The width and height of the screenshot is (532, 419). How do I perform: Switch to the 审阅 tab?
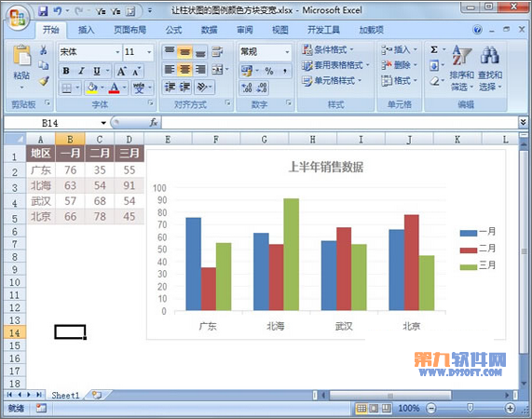pyautogui.click(x=245, y=30)
